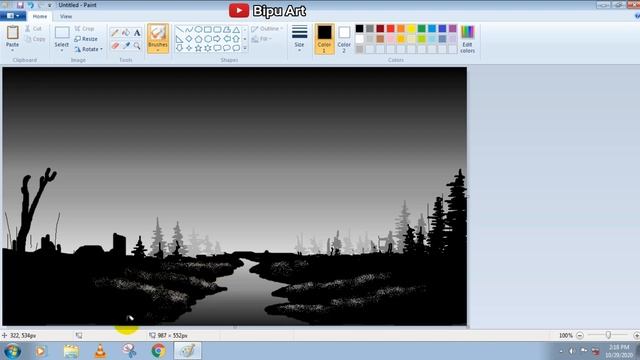Choose the six-point star shape

(208, 48)
